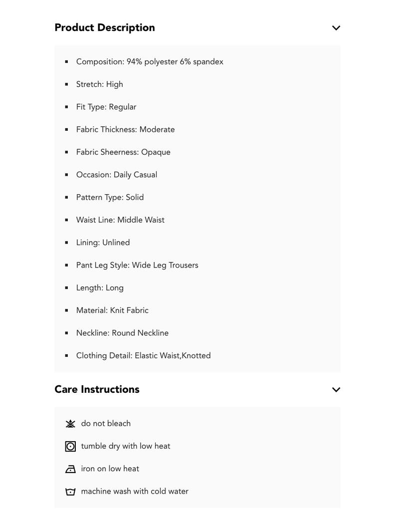Click the Product Description heading

pos(105,28)
